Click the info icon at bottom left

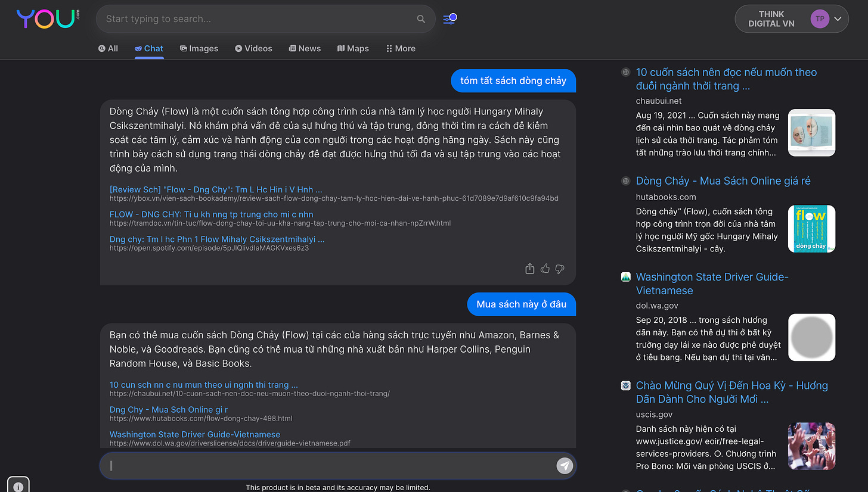click(18, 486)
